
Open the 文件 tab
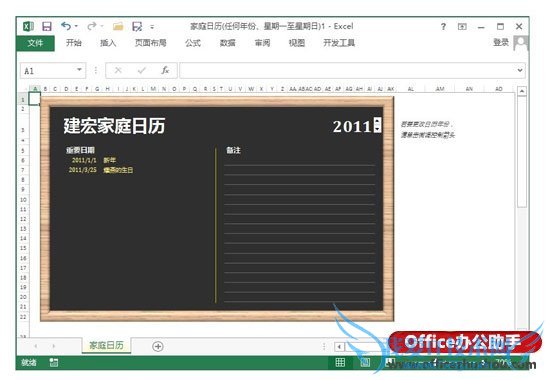pos(35,43)
